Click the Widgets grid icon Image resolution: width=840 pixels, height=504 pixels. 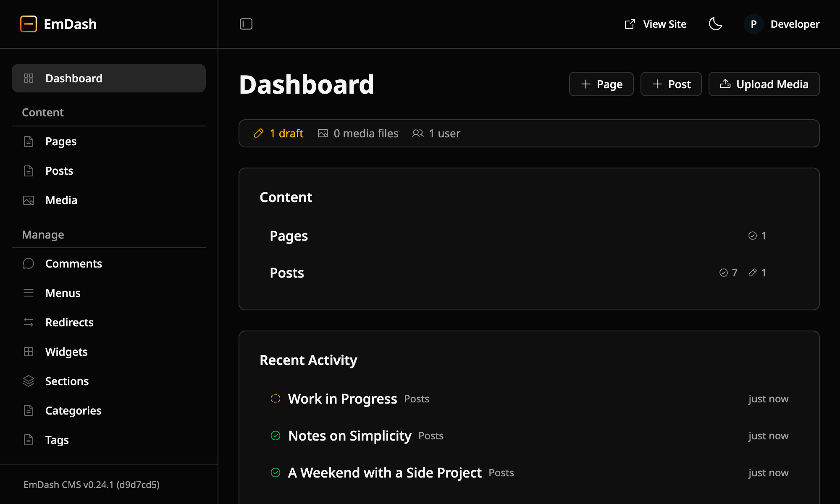click(x=29, y=352)
